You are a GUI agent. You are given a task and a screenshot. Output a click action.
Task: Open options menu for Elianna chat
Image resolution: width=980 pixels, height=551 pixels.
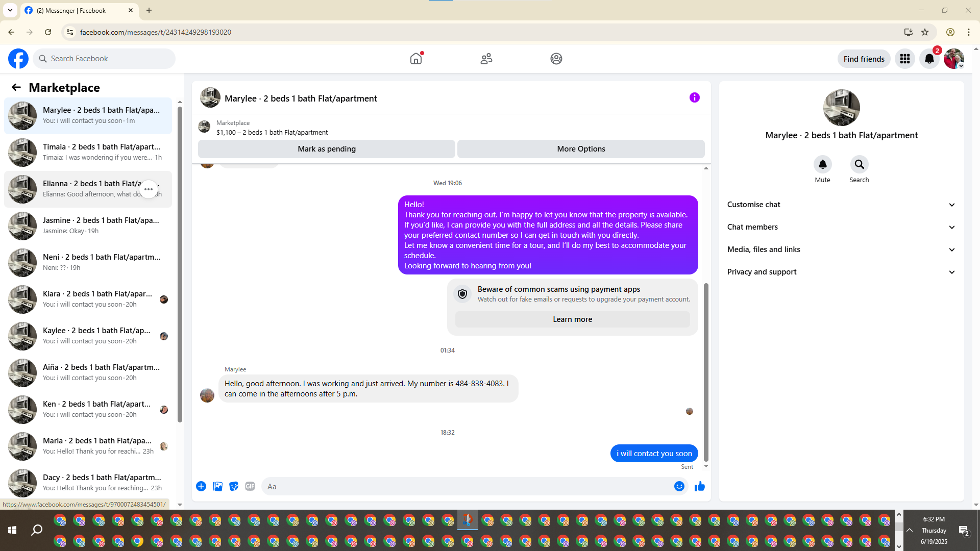[149, 189]
